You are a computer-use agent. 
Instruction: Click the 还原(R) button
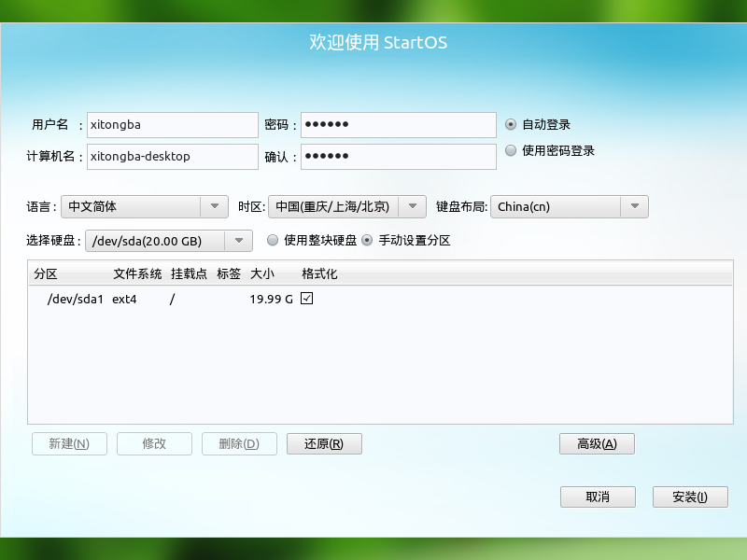coord(324,444)
